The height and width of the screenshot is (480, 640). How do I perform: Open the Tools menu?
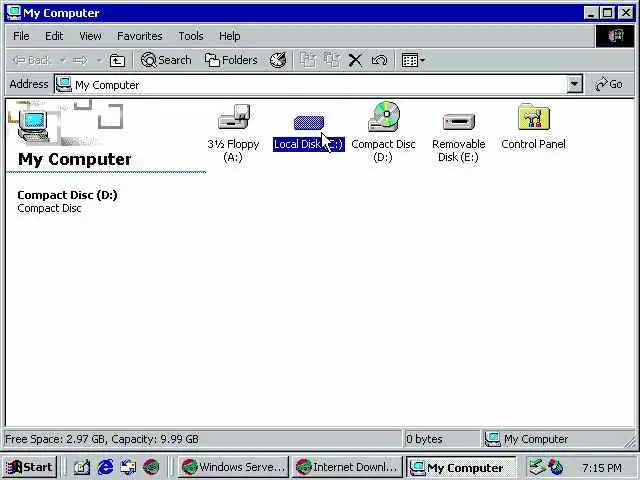click(191, 36)
